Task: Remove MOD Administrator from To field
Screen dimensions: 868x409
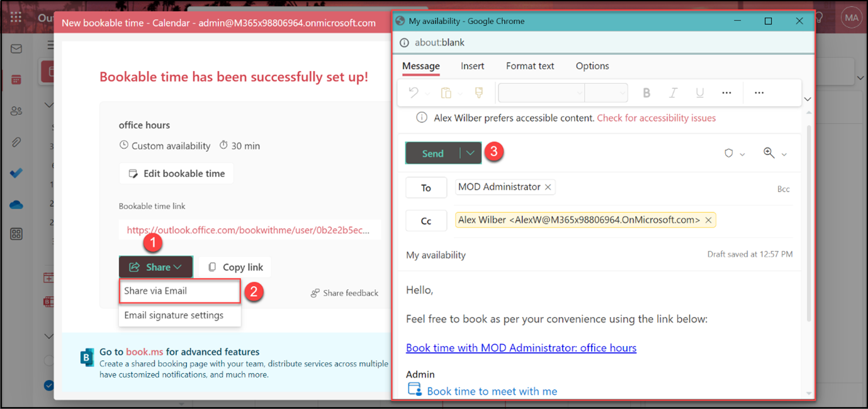Action: 548,187
